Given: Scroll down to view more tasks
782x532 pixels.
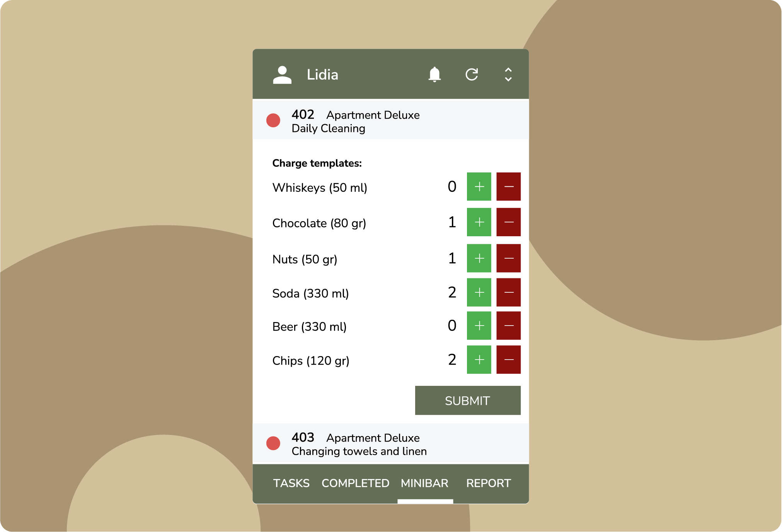Looking at the screenshot, I should point(508,75).
